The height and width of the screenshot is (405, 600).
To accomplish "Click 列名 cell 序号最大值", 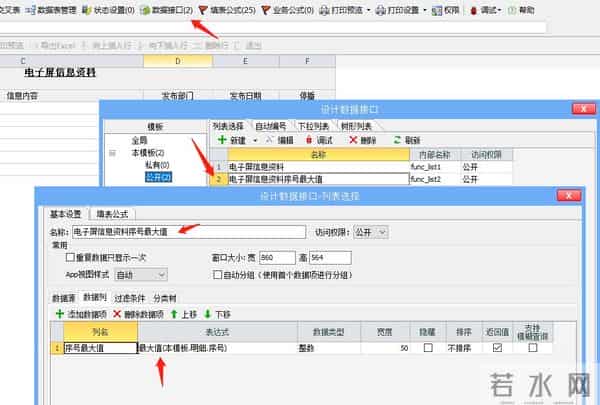I will click(100, 348).
